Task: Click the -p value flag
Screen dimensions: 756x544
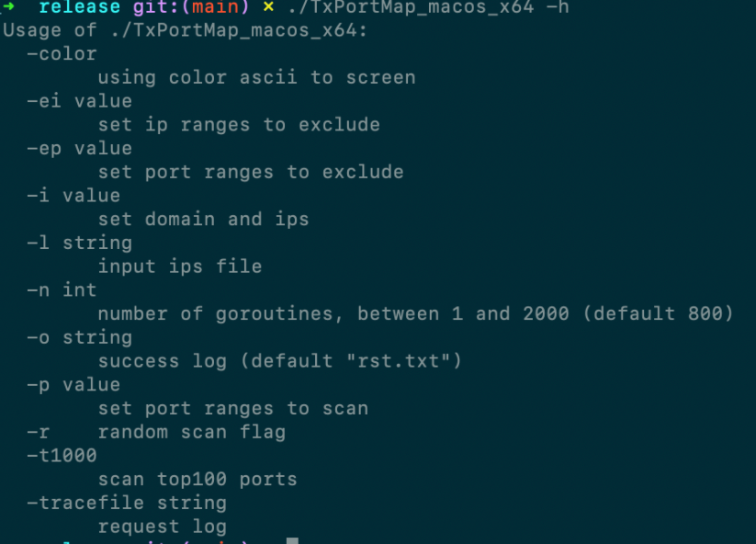Action: point(73,384)
